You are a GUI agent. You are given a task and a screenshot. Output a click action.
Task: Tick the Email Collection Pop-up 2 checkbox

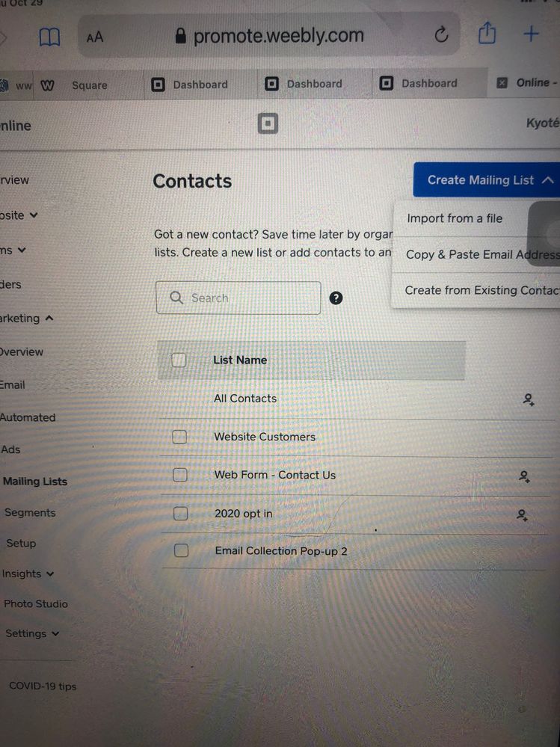[181, 551]
